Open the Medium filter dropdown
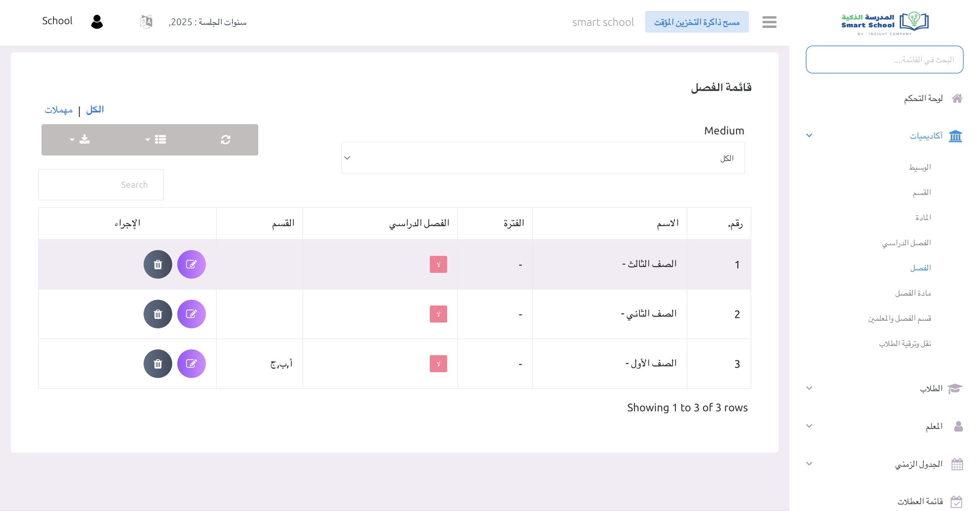 543,158
